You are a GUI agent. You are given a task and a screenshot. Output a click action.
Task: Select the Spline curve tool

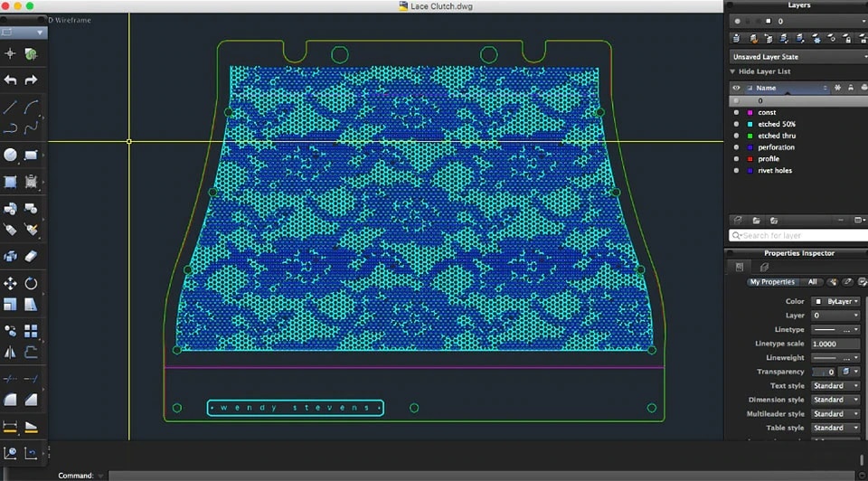coord(31,127)
